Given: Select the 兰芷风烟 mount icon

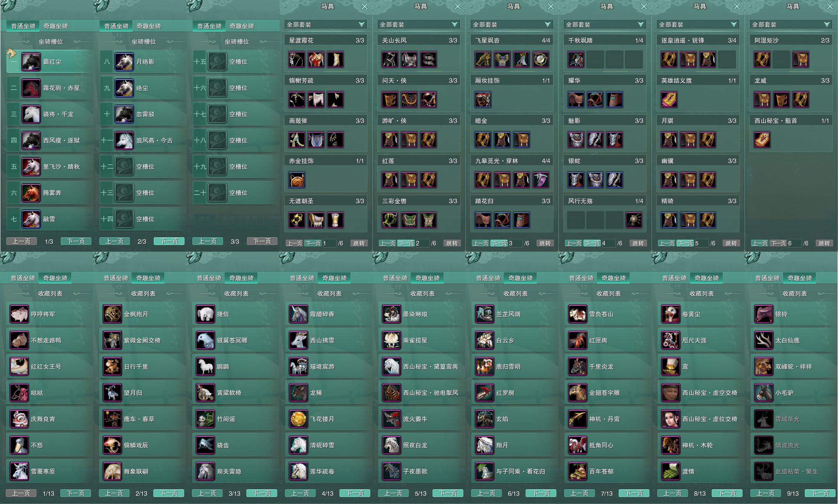Looking at the screenshot, I should [484, 314].
